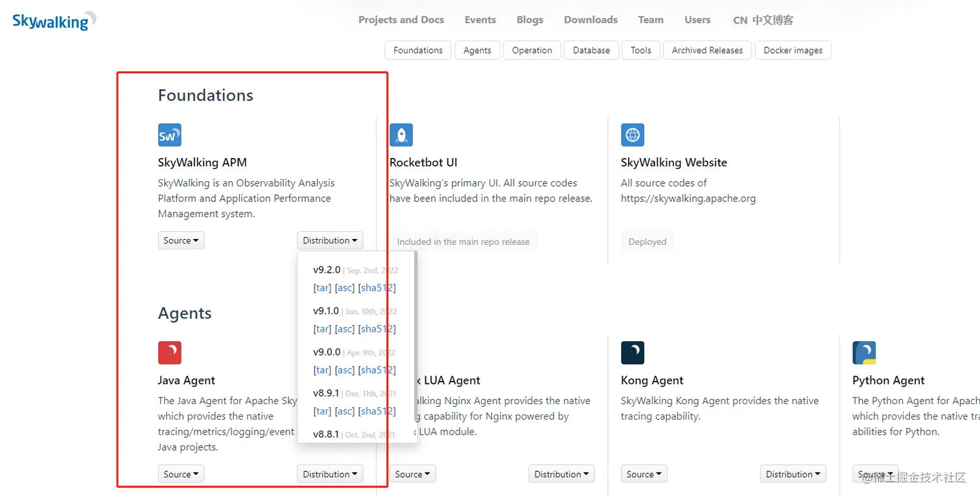Switch to the CN 中文博客 blog
980x498 pixels.
pyautogui.click(x=763, y=20)
